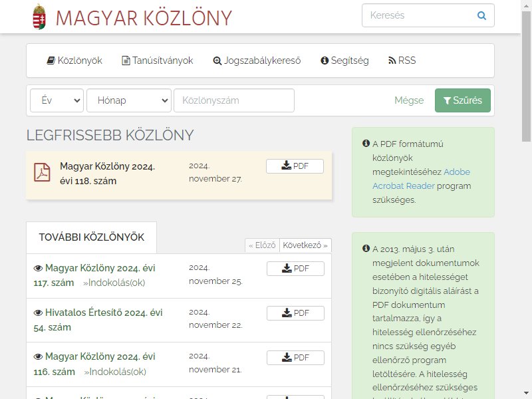Click the date "2024. november 21."
The image size is (532, 399).
pyautogui.click(x=215, y=362)
